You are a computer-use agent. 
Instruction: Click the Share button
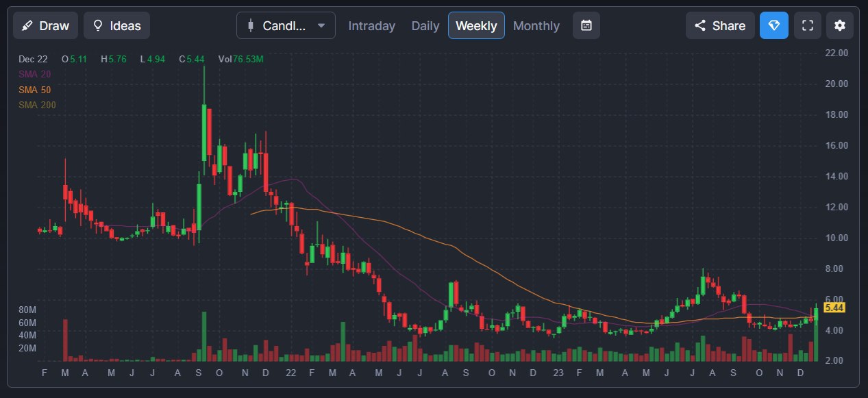(x=720, y=25)
